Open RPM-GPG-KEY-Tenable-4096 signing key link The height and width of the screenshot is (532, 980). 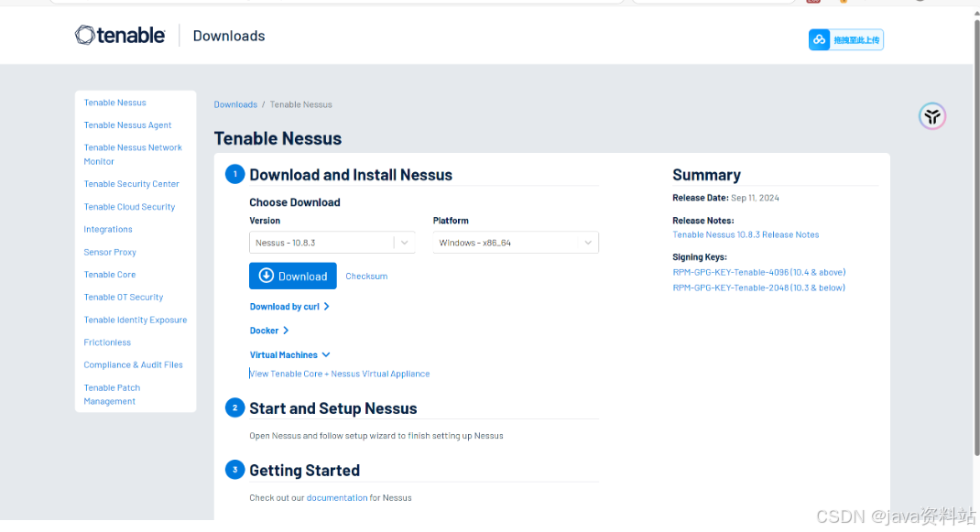[758, 273]
